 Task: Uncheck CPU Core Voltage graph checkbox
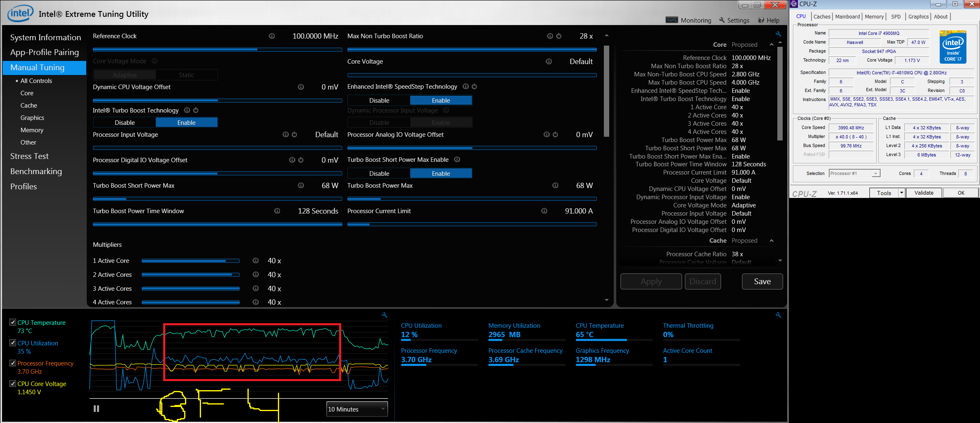pos(13,384)
